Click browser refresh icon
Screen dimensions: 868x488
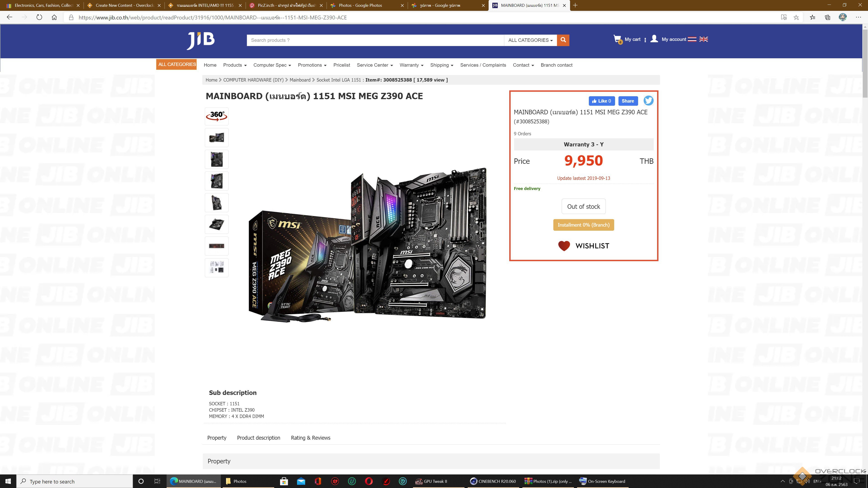[x=39, y=17]
